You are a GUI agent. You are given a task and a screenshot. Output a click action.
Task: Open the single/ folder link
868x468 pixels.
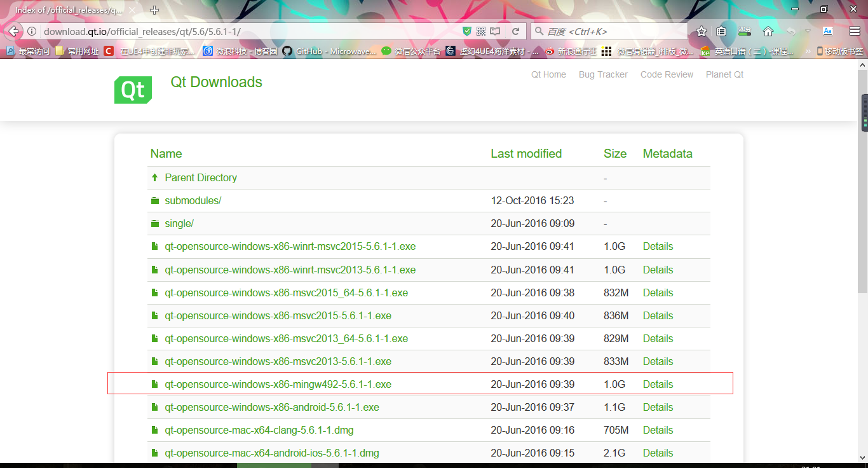(x=179, y=224)
